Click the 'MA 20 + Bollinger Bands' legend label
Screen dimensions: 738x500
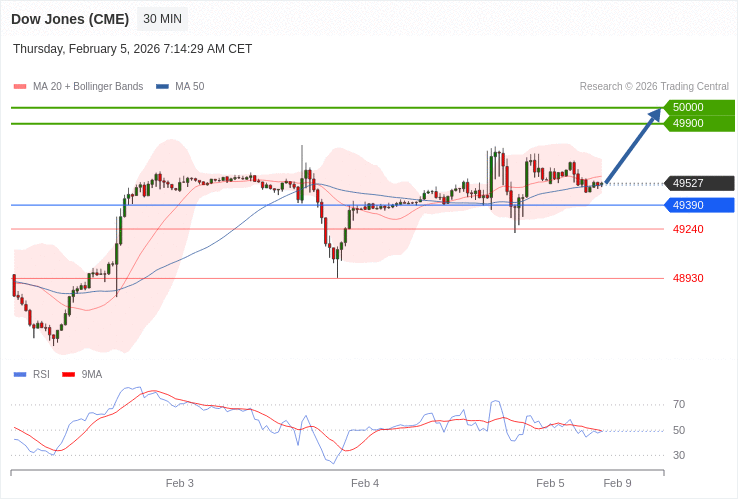88,87
